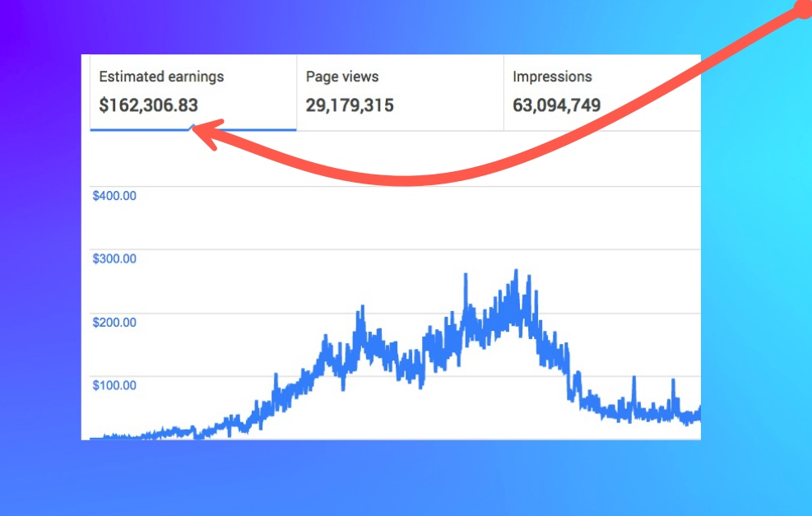Screen dimensions: 812x516
Task: Click the $200.00 axis label
Action: (114, 323)
